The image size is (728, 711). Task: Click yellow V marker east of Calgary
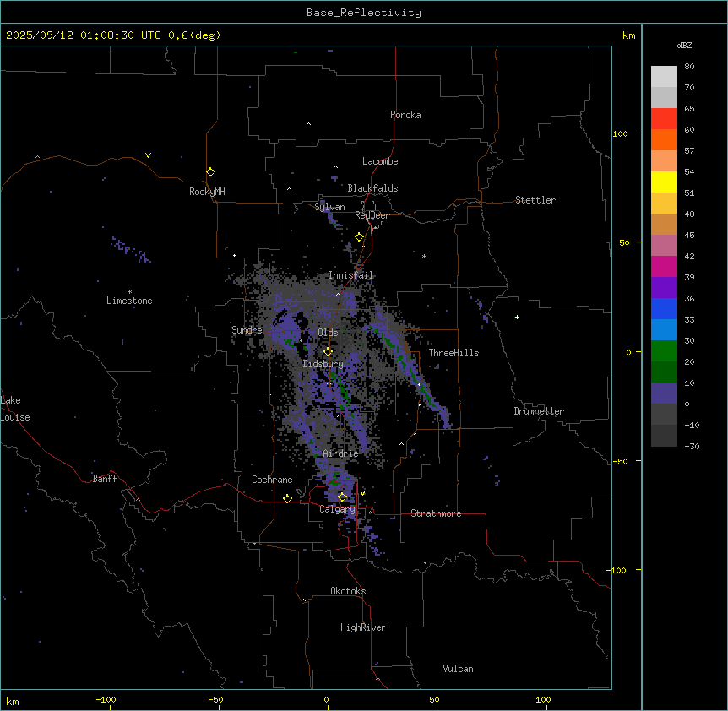tap(362, 493)
